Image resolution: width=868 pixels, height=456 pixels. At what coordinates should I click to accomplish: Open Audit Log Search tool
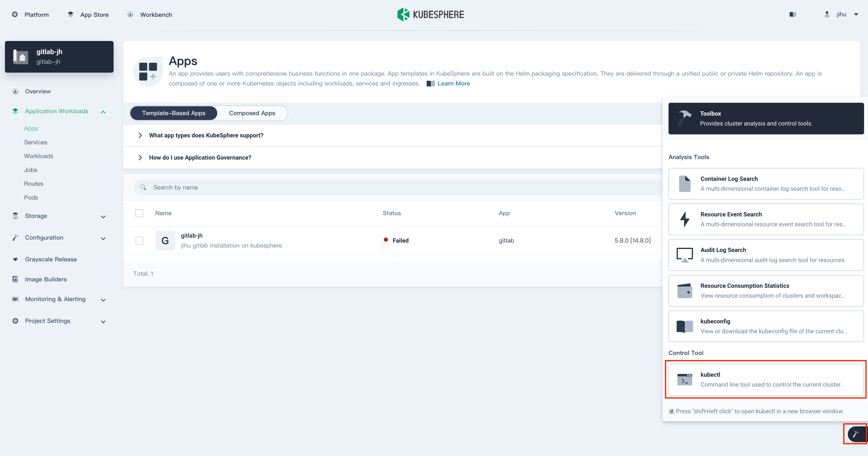(x=766, y=255)
